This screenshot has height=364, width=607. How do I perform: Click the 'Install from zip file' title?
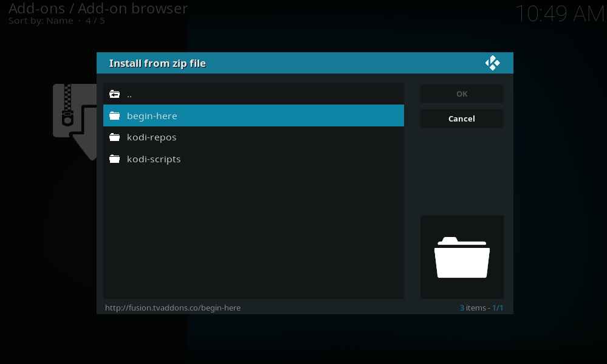click(157, 64)
